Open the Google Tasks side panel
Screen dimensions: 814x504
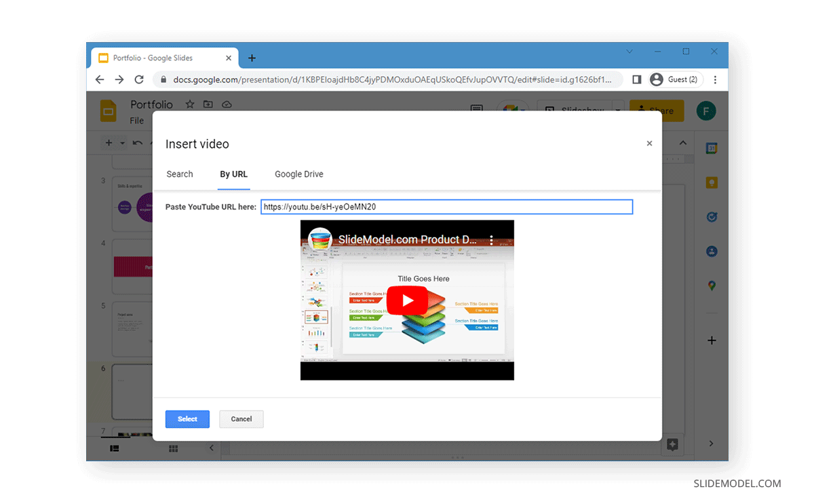click(711, 216)
